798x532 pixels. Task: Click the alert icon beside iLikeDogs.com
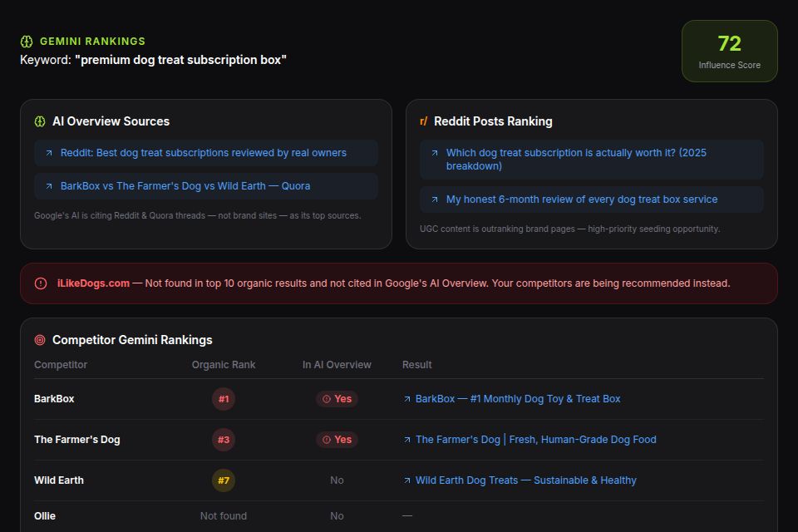41,283
